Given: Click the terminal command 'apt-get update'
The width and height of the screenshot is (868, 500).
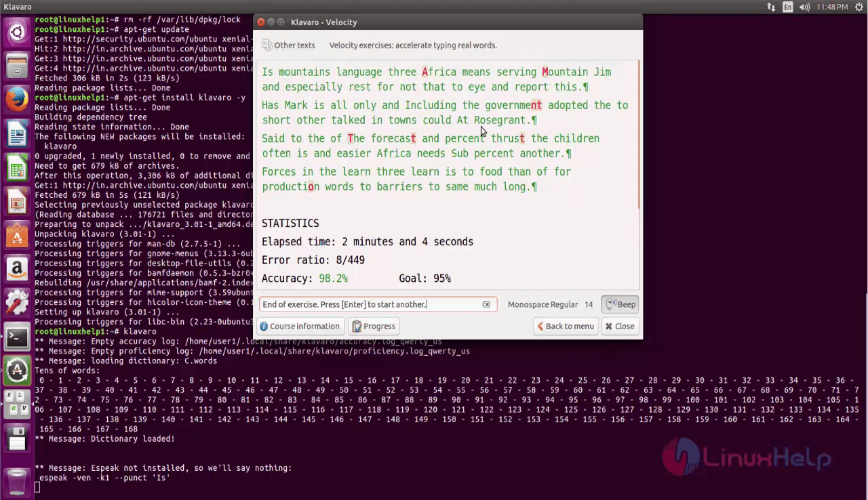Looking at the screenshot, I should click(x=157, y=30).
